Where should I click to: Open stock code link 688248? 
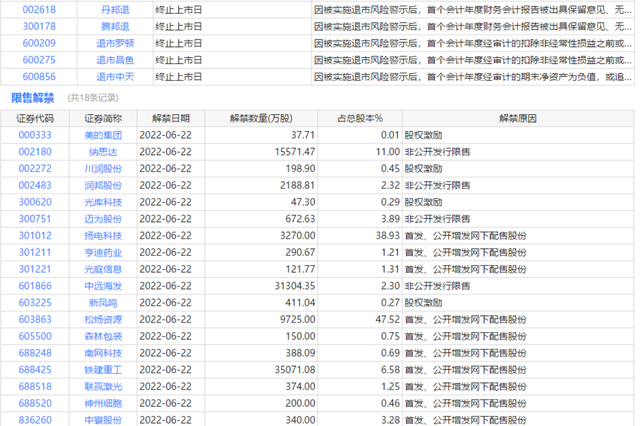(35, 353)
